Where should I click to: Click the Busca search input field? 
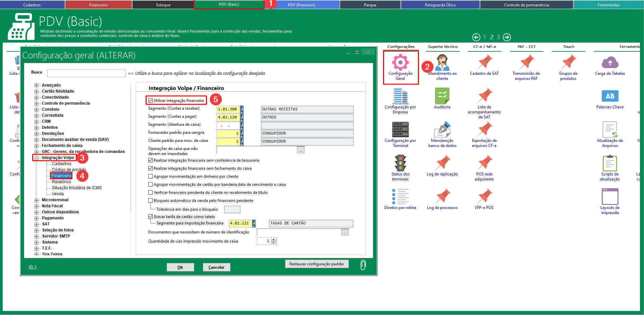coord(86,73)
